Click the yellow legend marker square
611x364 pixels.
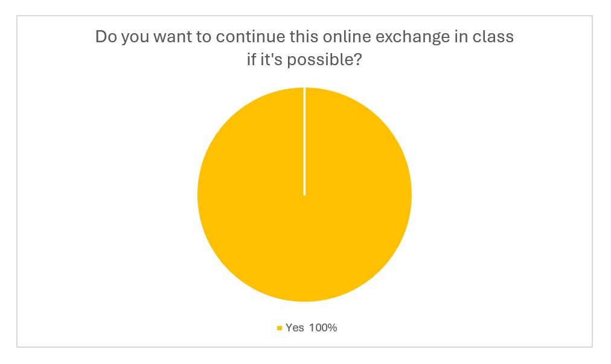pyautogui.click(x=280, y=328)
